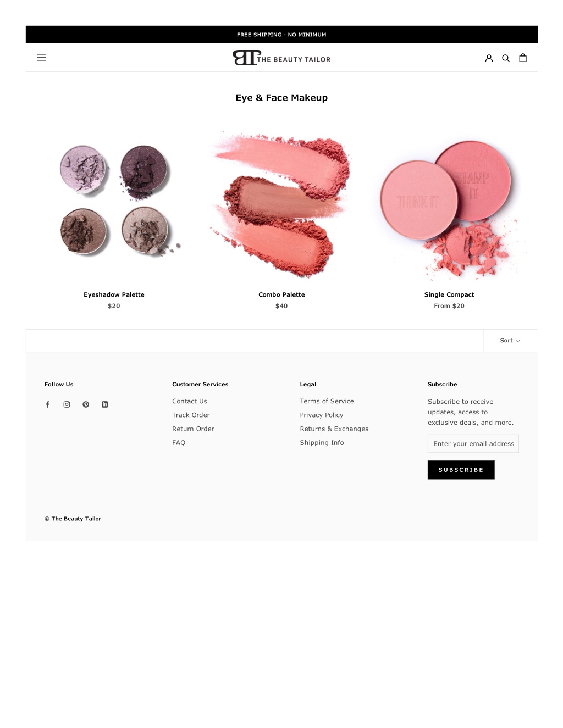Open the search magnifier icon

click(x=506, y=58)
